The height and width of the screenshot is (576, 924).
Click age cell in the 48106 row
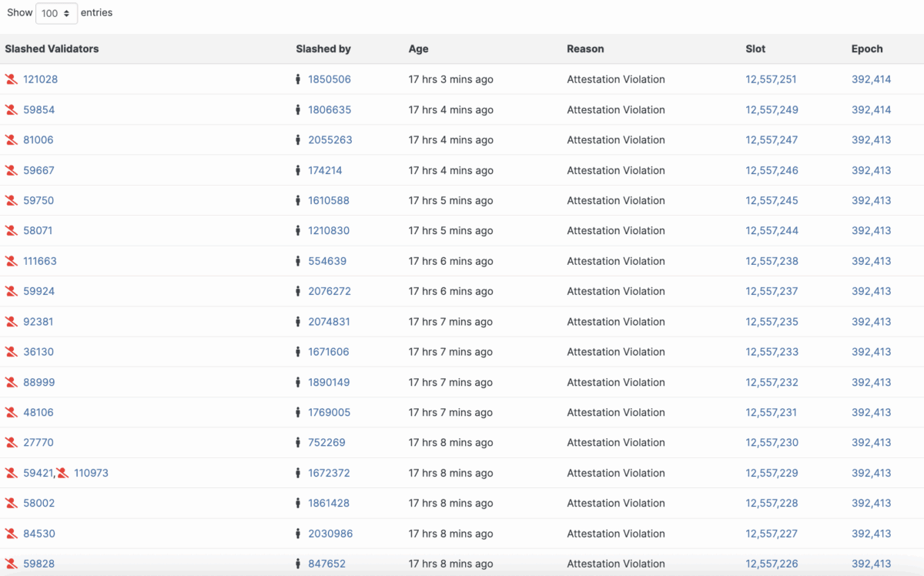pyautogui.click(x=451, y=412)
